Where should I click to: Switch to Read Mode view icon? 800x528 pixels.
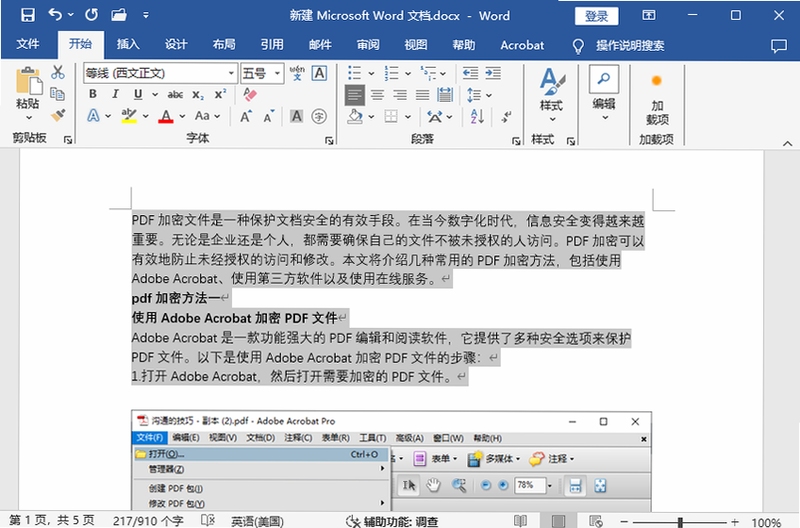point(520,520)
